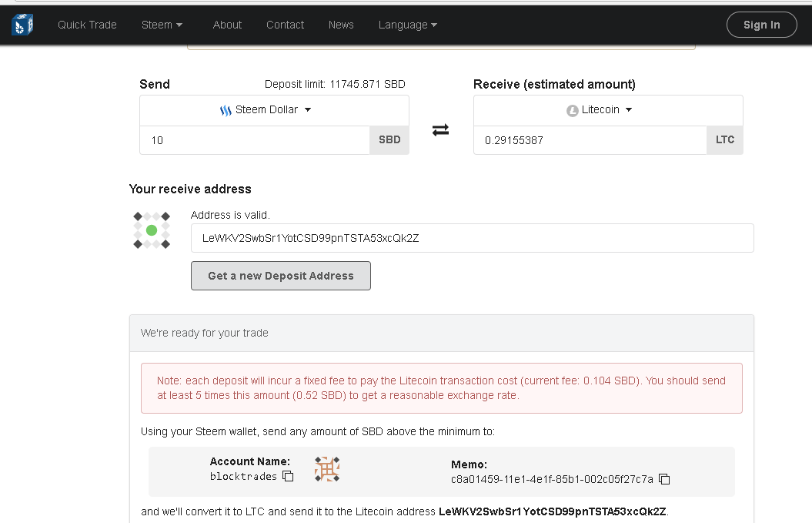Get a new Deposit Address
The image size is (812, 523).
tap(281, 276)
